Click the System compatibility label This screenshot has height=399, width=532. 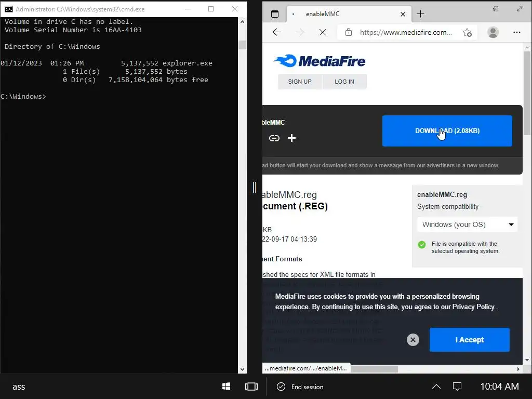pyautogui.click(x=448, y=207)
